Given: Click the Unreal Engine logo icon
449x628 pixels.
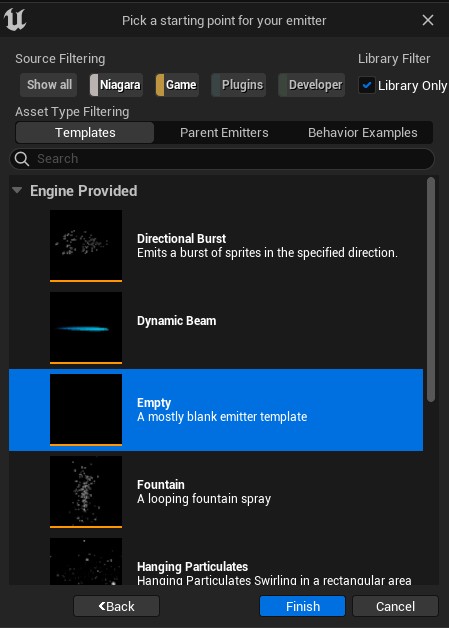Looking at the screenshot, I should 15,20.
